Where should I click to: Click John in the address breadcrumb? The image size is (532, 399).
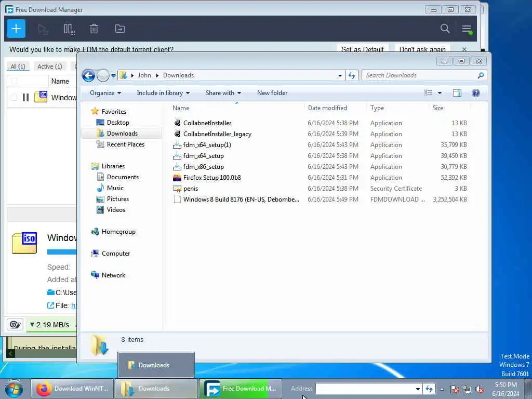click(144, 75)
